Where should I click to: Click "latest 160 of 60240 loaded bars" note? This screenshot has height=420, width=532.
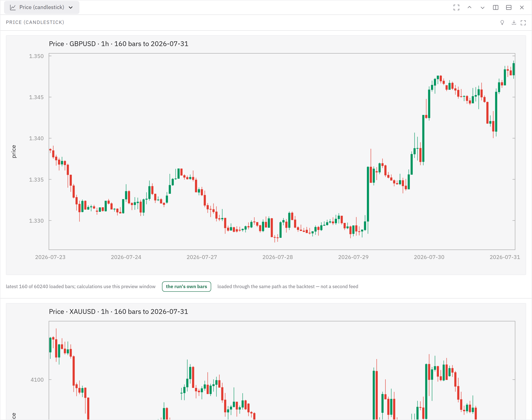[81, 287]
